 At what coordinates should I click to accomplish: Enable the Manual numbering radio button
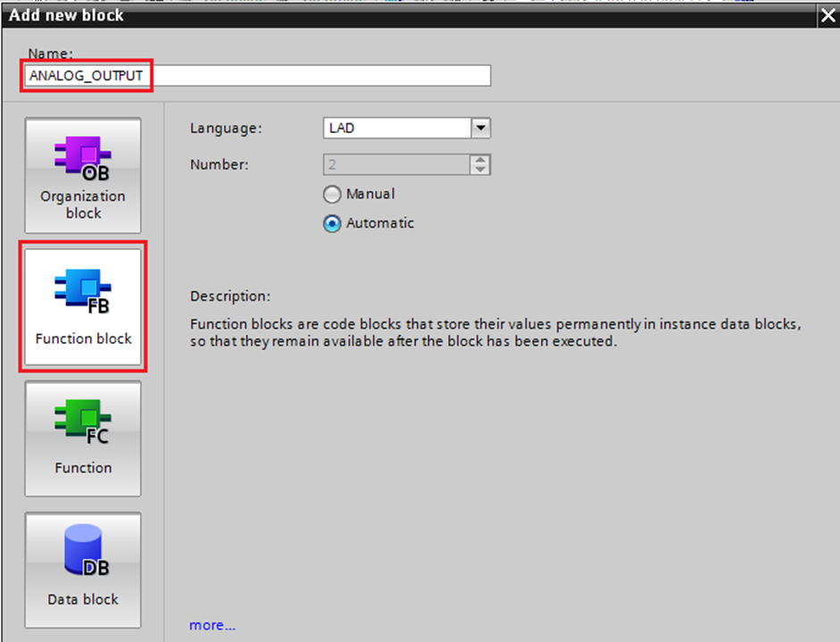(x=332, y=195)
